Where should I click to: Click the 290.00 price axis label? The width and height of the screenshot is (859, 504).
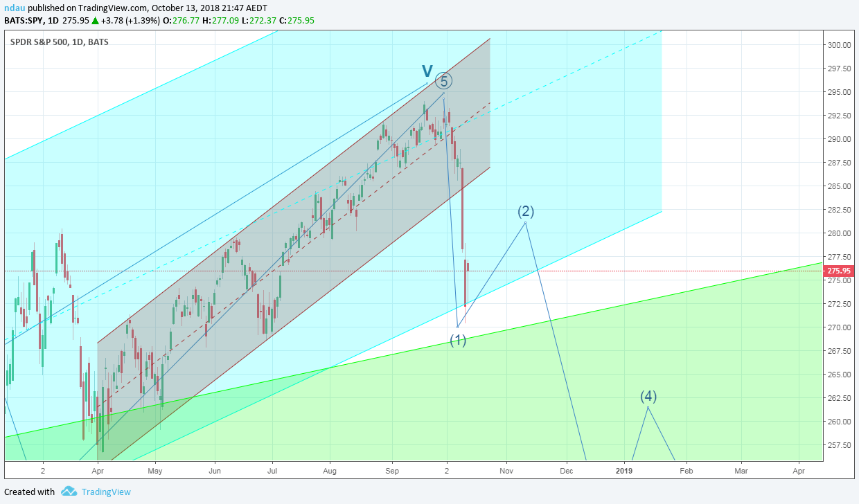[x=839, y=139]
